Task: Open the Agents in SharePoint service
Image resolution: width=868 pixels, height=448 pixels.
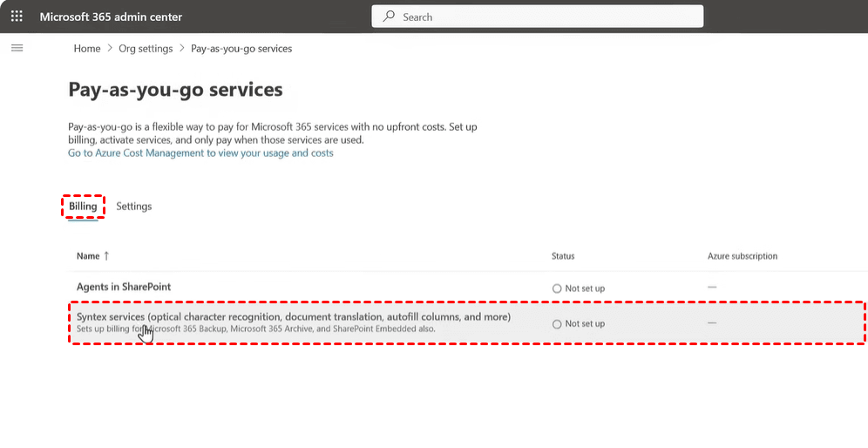Action: click(x=124, y=287)
